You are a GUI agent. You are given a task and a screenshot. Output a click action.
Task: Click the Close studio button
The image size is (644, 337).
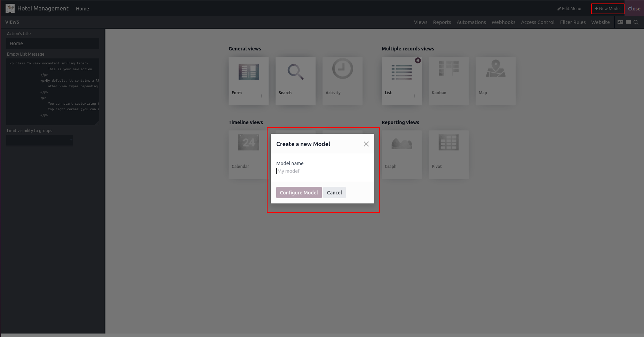(x=634, y=9)
